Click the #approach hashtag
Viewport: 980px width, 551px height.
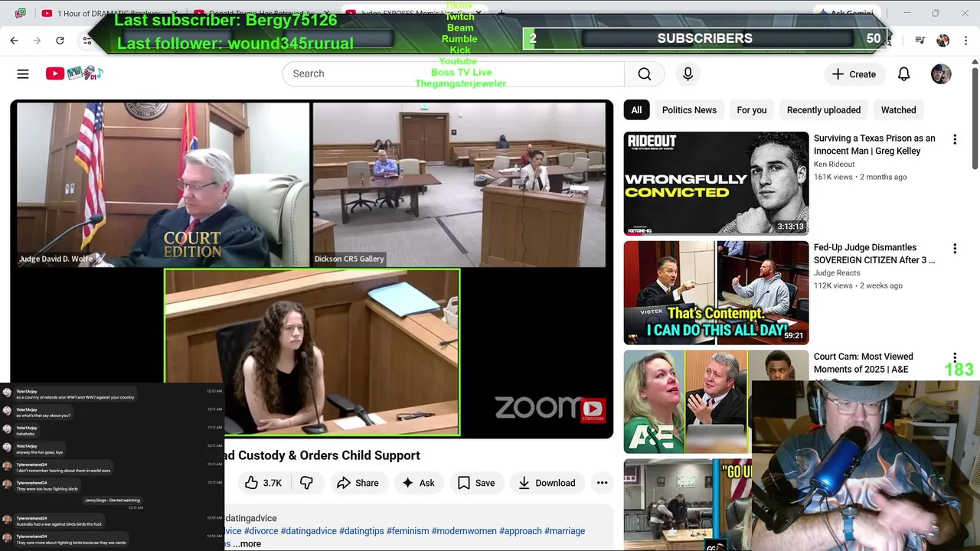pyautogui.click(x=520, y=531)
